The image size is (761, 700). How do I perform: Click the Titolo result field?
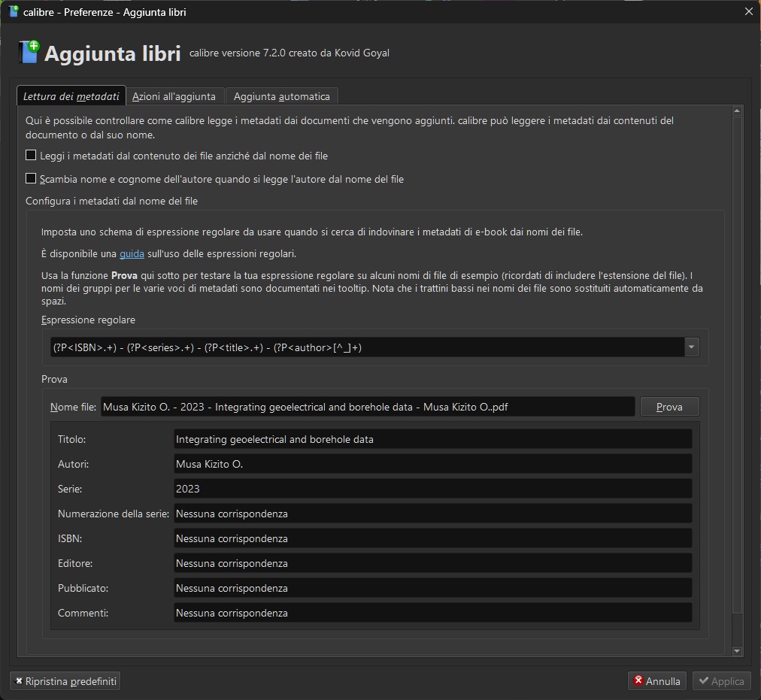[x=432, y=439]
